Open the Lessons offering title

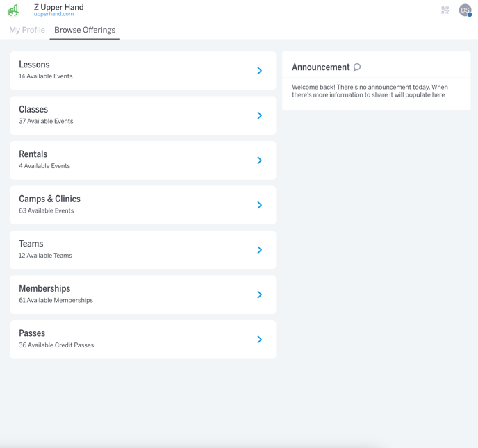coord(34,65)
